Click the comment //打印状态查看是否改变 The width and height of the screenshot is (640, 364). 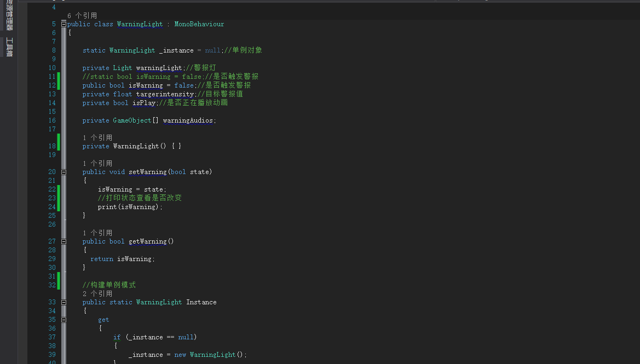[x=140, y=198]
